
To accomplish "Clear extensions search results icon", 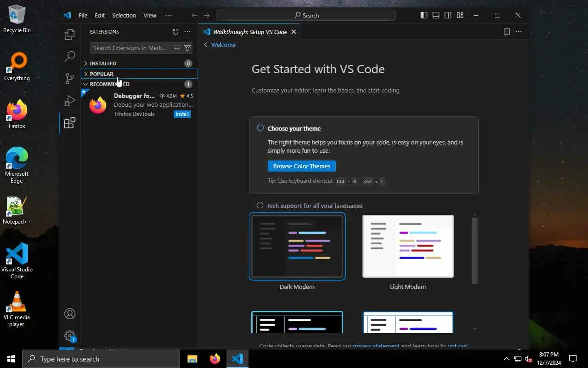I will point(177,48).
